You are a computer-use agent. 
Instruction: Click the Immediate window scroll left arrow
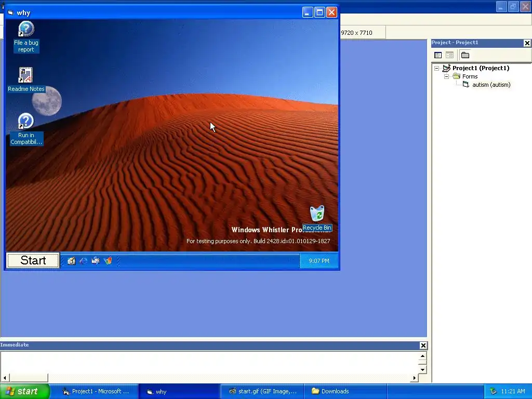click(5, 378)
